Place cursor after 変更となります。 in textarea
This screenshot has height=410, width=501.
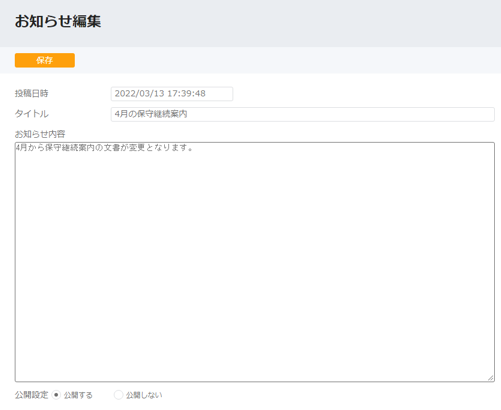click(x=194, y=148)
